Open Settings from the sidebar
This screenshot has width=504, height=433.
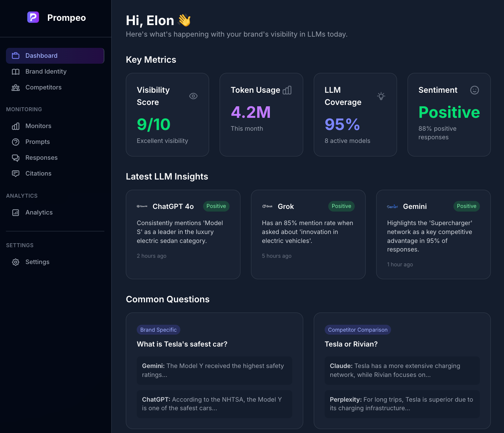[x=55, y=262]
